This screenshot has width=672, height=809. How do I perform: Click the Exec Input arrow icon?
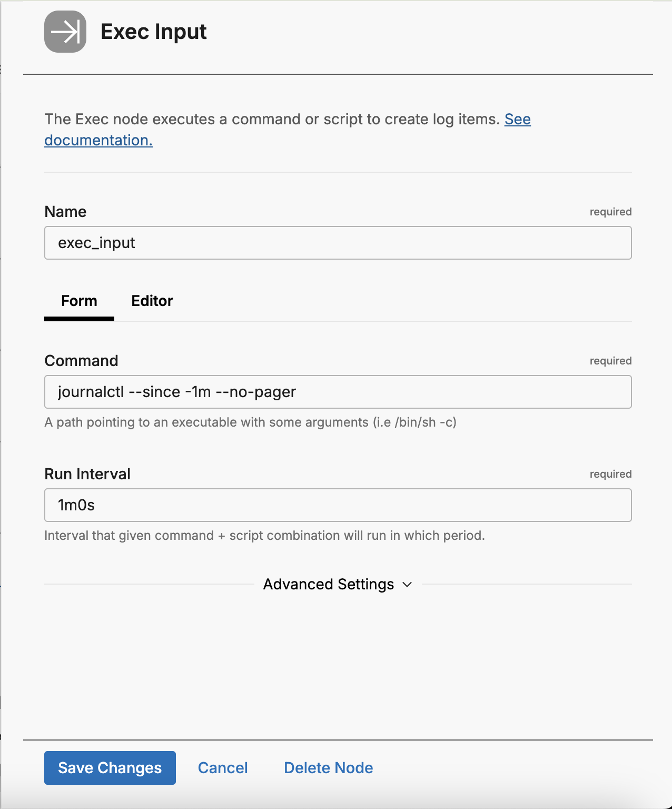click(65, 32)
